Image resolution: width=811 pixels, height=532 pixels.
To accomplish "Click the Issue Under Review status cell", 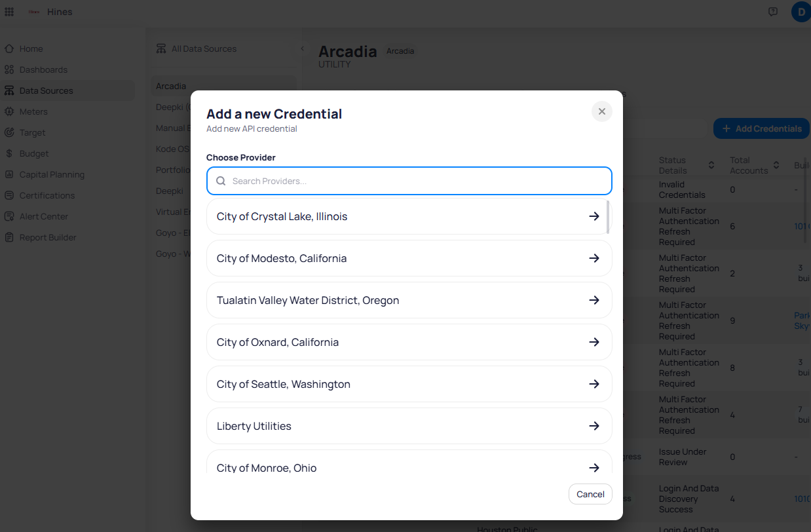I will [x=683, y=457].
